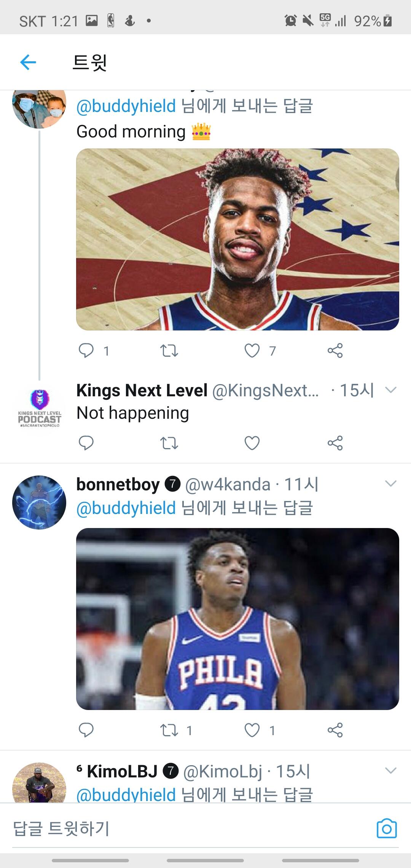Image resolution: width=411 pixels, height=868 pixels.
Task: Open dropdown menu on bonnetboy's tweet
Action: (391, 484)
